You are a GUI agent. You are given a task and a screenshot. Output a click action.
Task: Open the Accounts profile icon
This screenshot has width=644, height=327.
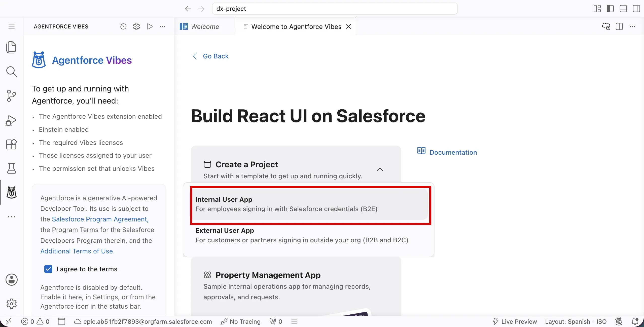pos(11,280)
